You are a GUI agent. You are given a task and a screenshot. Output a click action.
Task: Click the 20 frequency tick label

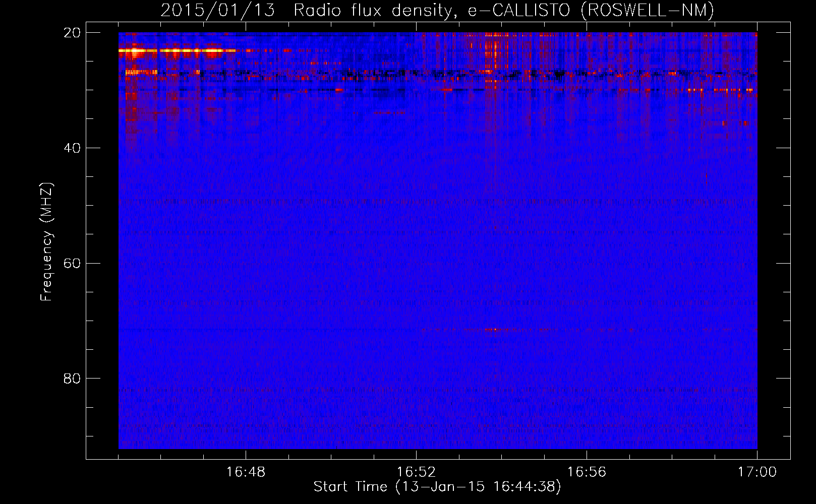click(x=72, y=33)
